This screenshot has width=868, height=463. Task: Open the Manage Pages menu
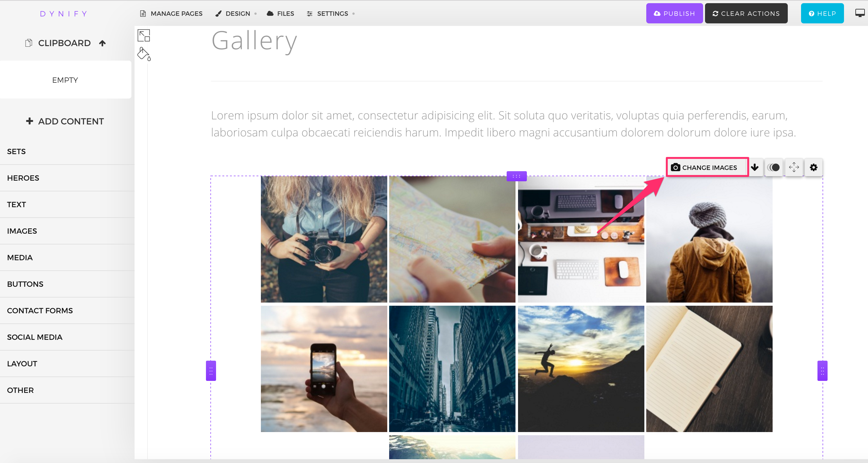(x=171, y=14)
